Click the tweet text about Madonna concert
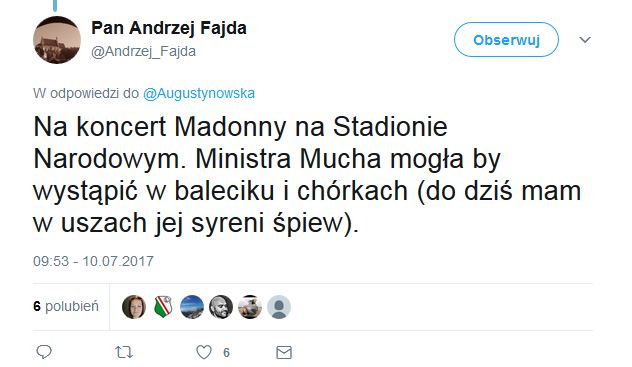This screenshot has width=632, height=367. (x=307, y=175)
